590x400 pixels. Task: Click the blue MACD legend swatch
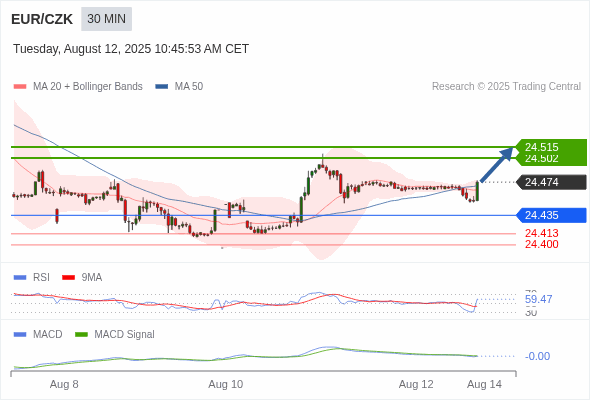(x=20, y=335)
